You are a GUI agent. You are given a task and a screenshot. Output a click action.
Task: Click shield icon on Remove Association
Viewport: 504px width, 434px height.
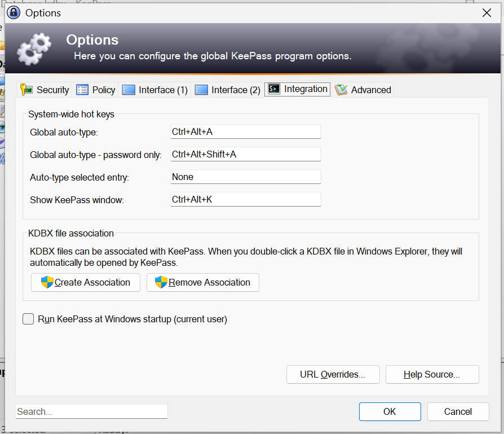161,282
